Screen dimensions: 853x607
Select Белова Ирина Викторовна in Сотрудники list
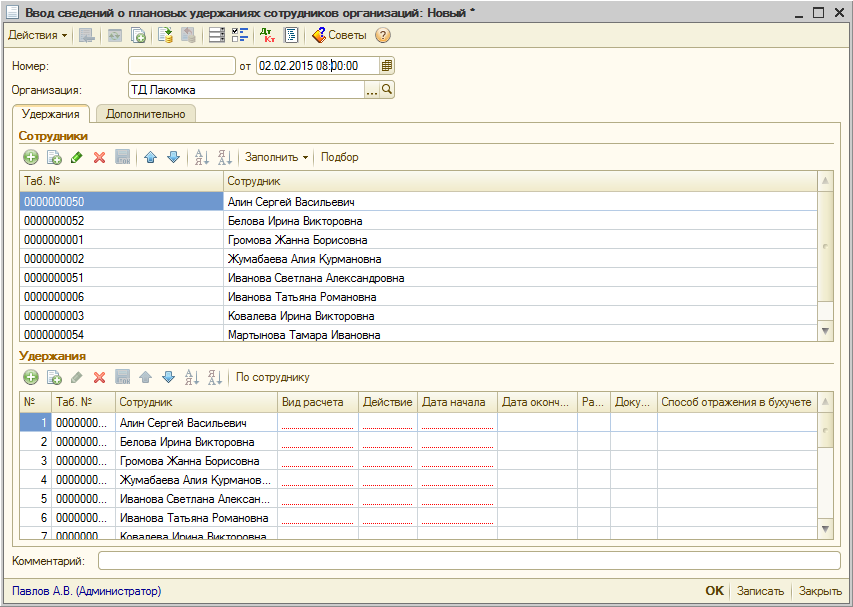295,221
